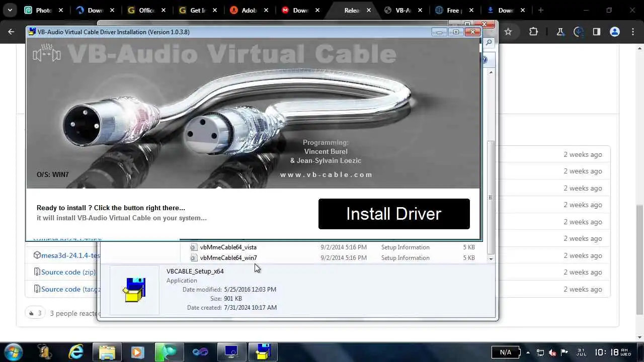The height and width of the screenshot is (362, 644).
Task: Switch to the Free browser tab
Action: (454, 10)
